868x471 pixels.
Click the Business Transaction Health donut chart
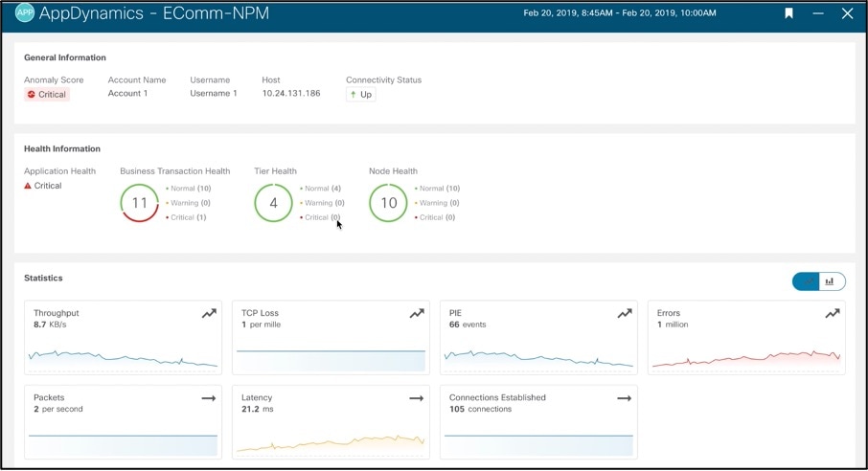pos(140,203)
